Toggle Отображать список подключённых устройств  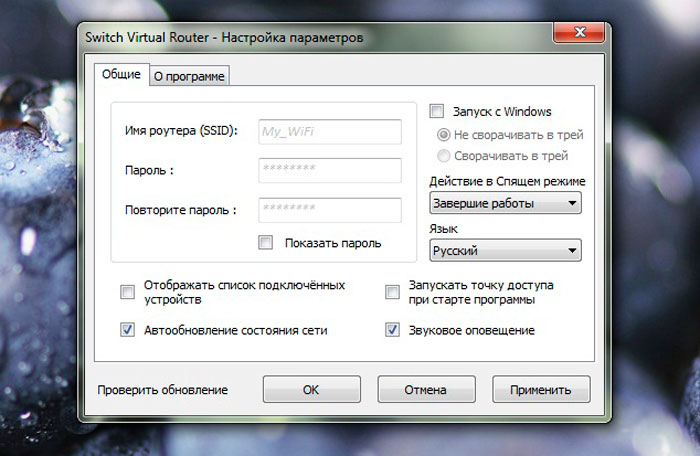(x=128, y=292)
